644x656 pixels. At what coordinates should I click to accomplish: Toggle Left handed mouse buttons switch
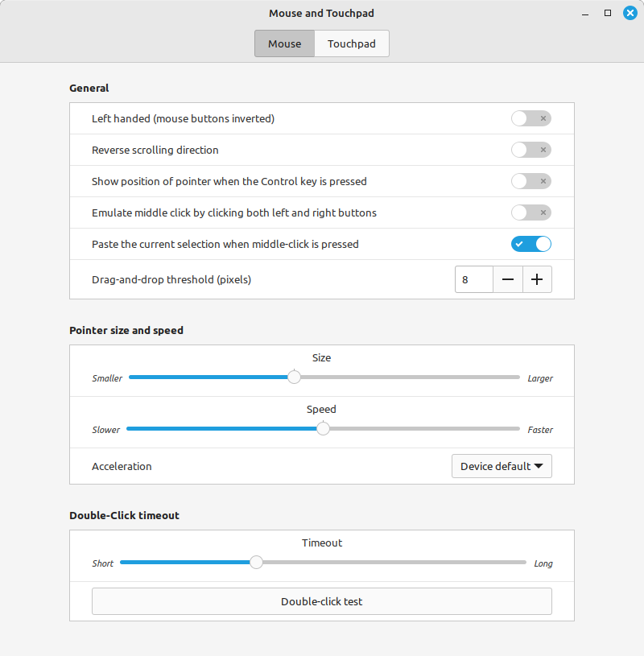click(531, 118)
